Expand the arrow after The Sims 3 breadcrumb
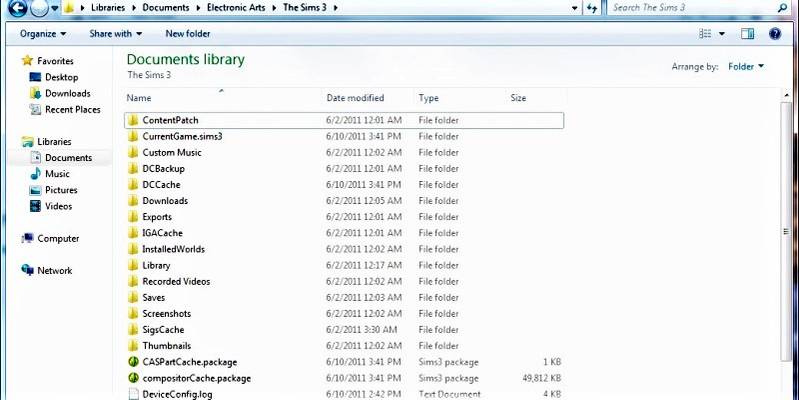This screenshot has width=799, height=400. 336,8
